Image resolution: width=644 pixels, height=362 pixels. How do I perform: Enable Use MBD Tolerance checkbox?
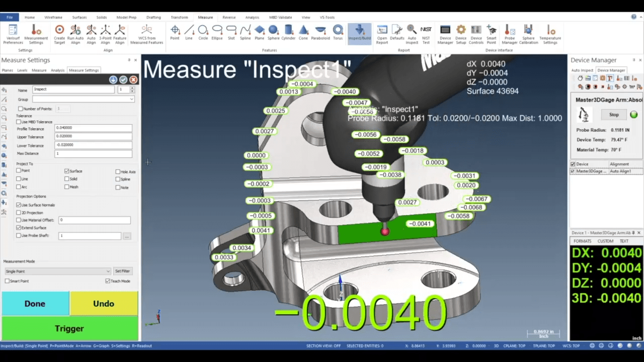[19, 122]
